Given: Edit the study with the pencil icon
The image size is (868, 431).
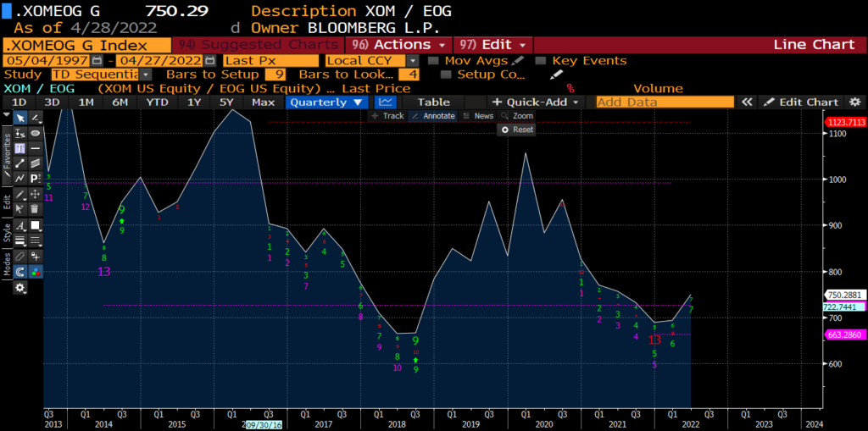Looking at the screenshot, I should click(x=556, y=75).
